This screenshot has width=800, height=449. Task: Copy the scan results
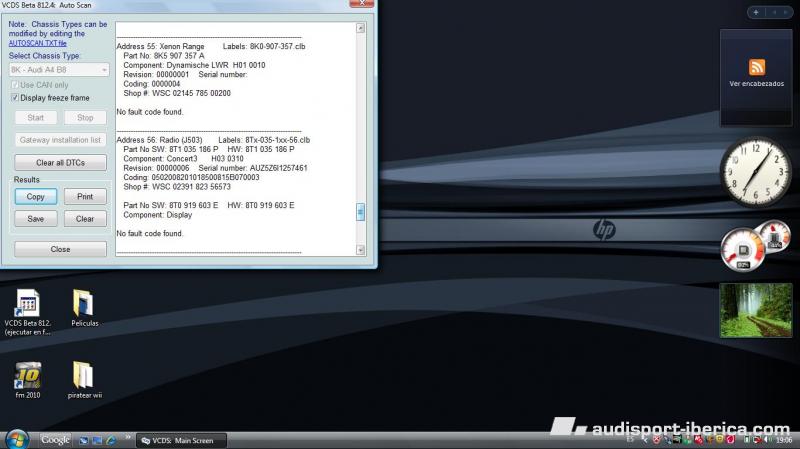coord(35,196)
